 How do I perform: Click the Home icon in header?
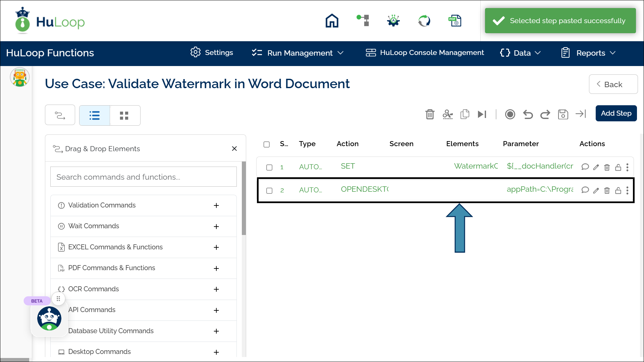(332, 21)
